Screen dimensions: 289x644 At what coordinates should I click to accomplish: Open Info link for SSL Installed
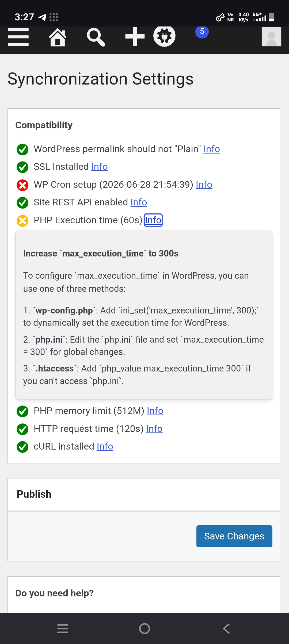pos(100,167)
